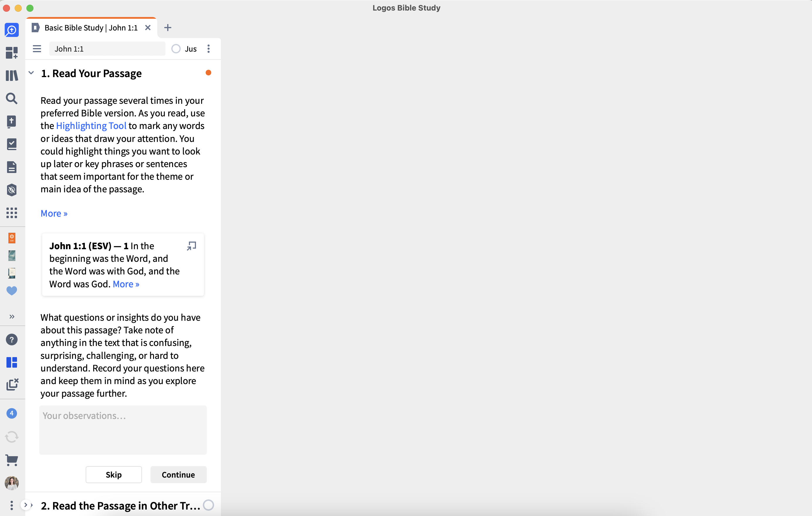Open a new tab with the plus button
The image size is (812, 516).
[168, 28]
